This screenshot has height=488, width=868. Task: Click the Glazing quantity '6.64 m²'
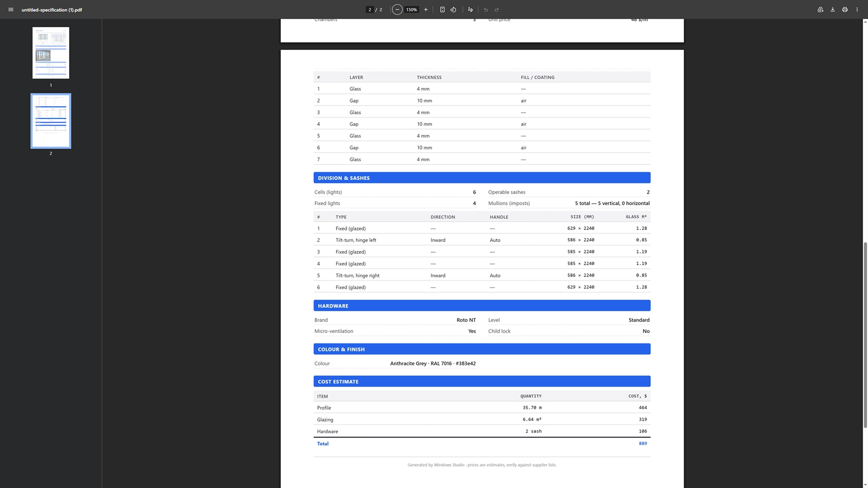532,419
